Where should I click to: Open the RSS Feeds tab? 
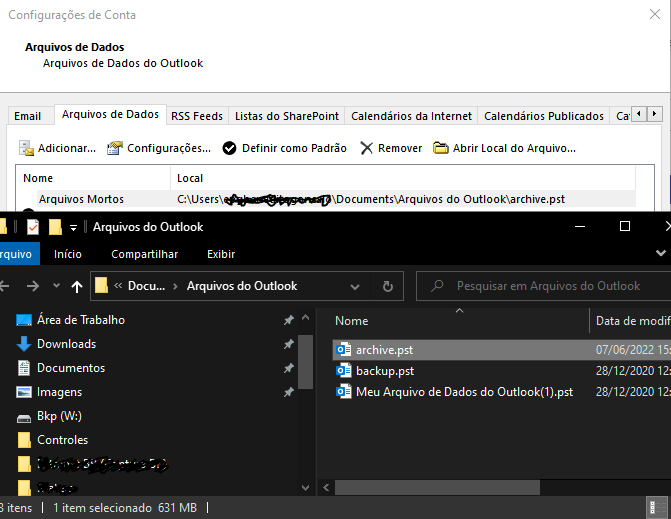(197, 116)
